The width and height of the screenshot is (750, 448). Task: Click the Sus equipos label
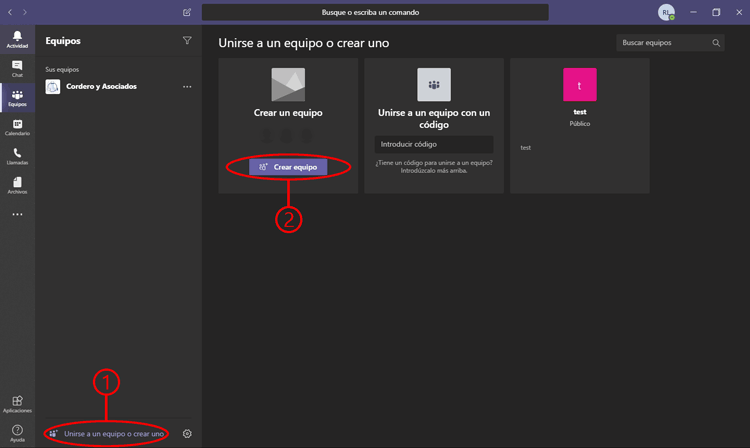point(62,69)
